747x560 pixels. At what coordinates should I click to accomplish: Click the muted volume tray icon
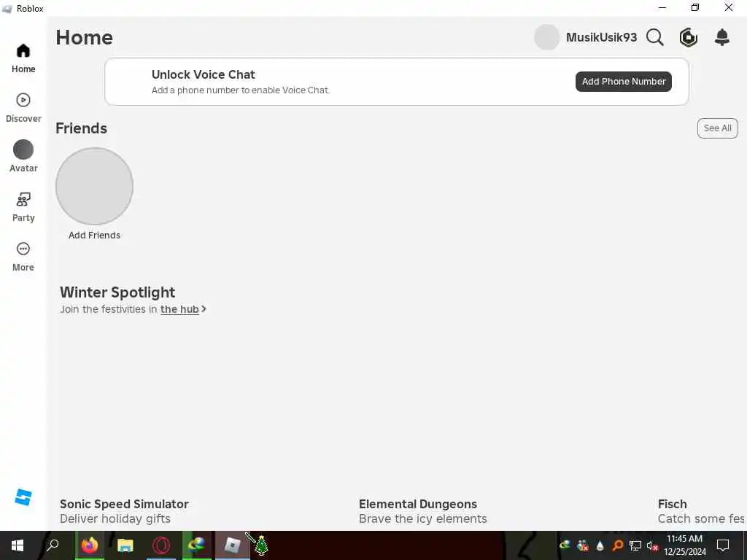[x=652, y=545]
